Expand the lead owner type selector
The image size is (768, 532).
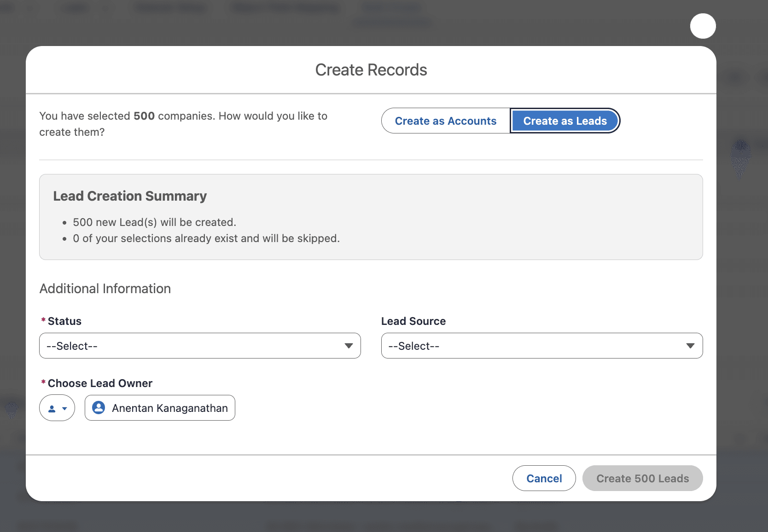click(57, 408)
